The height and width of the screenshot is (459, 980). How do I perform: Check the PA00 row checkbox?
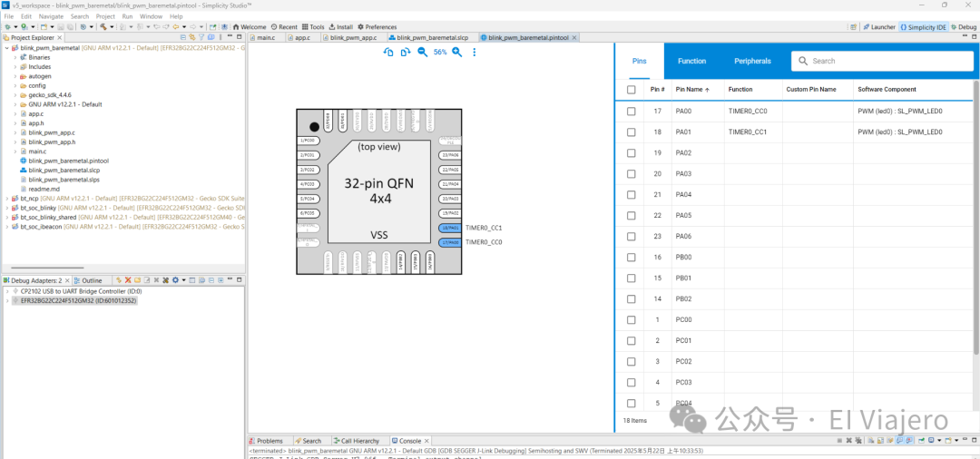point(632,111)
